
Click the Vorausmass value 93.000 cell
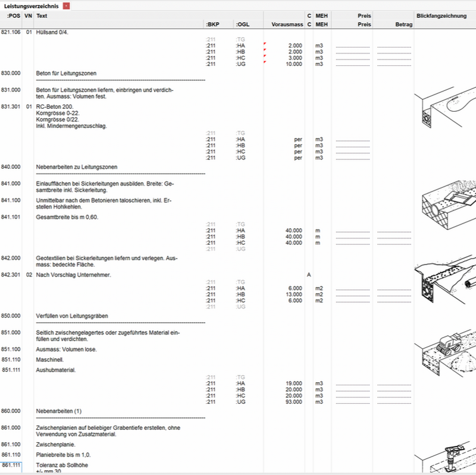coord(293,402)
